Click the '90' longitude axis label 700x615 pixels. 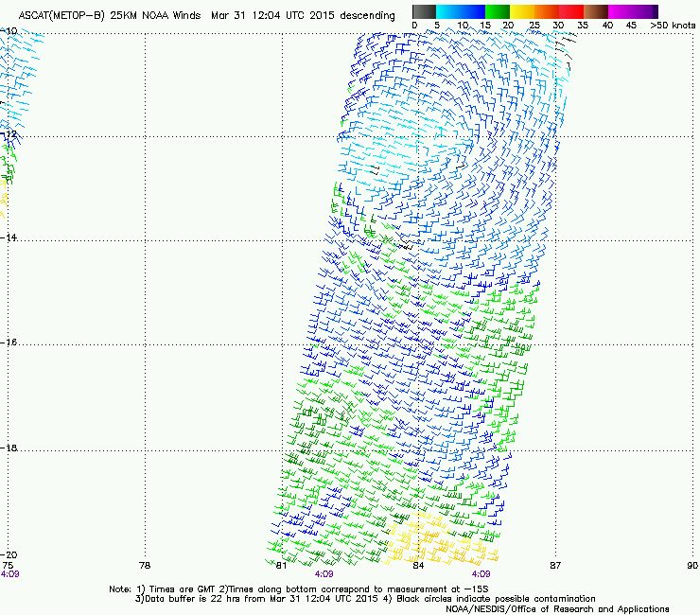(692, 566)
